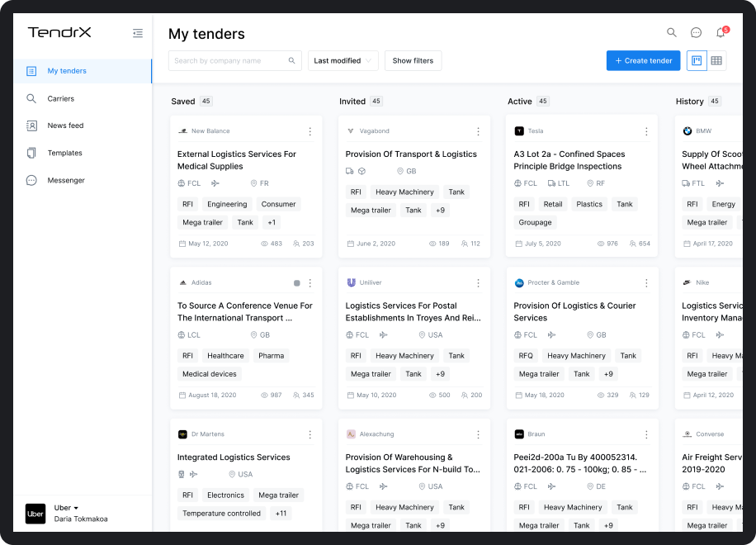The width and height of the screenshot is (756, 545).
Task: Click the Unilever company logo
Action: 351,282
